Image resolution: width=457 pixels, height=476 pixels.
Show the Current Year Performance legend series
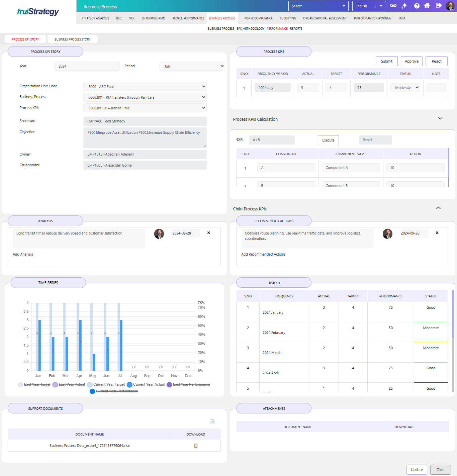coord(114,391)
